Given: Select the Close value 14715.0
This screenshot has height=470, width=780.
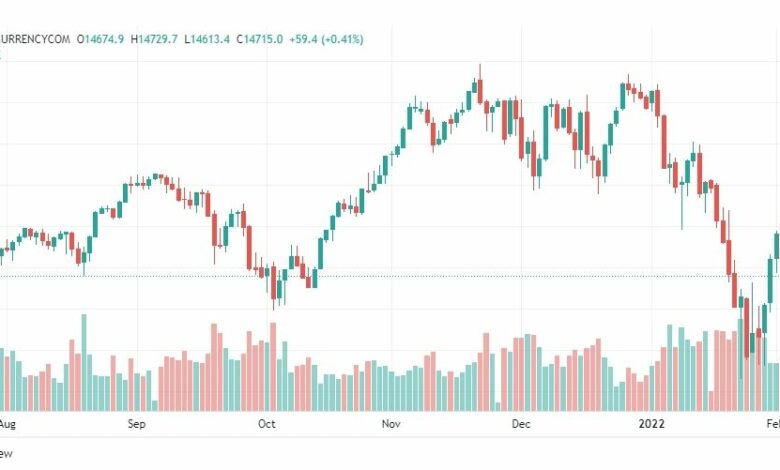Looking at the screenshot, I should pyautogui.click(x=260, y=39).
